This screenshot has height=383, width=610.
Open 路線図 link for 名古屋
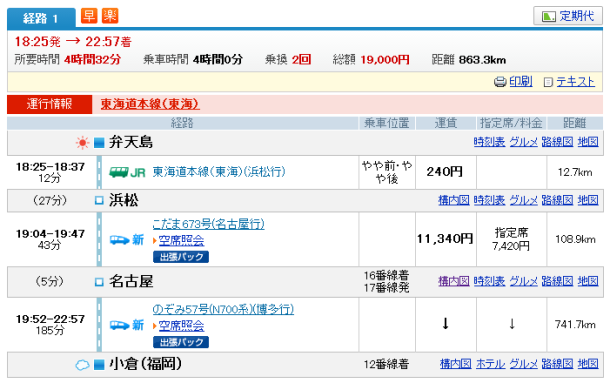(557, 281)
